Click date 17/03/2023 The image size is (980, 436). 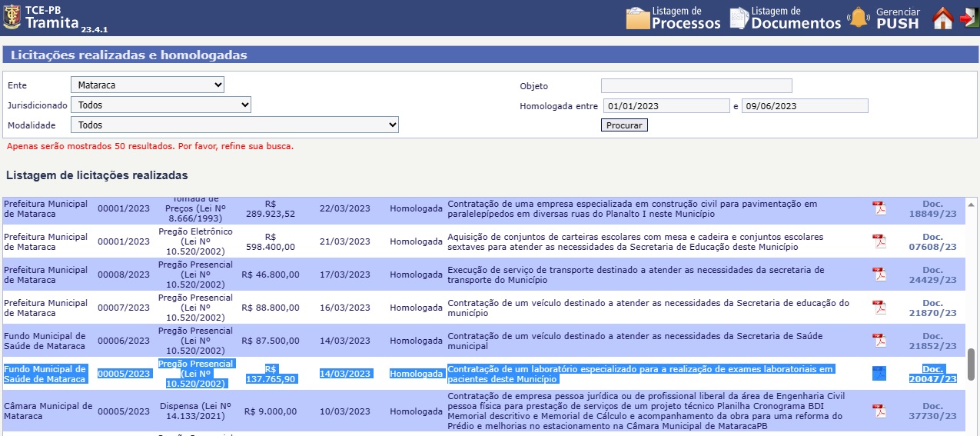click(x=345, y=275)
